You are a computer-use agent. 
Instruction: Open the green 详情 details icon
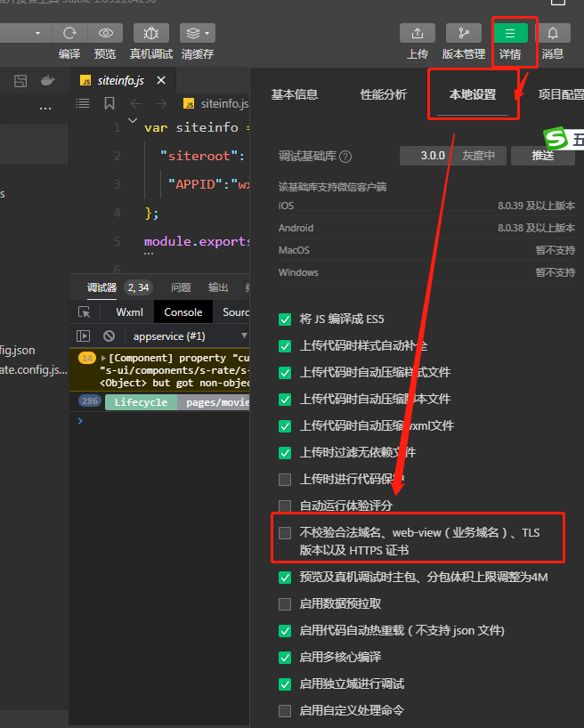pyautogui.click(x=510, y=33)
